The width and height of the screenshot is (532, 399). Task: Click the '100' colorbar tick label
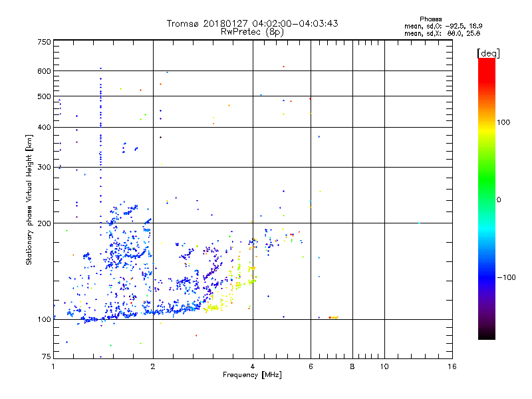(503, 122)
